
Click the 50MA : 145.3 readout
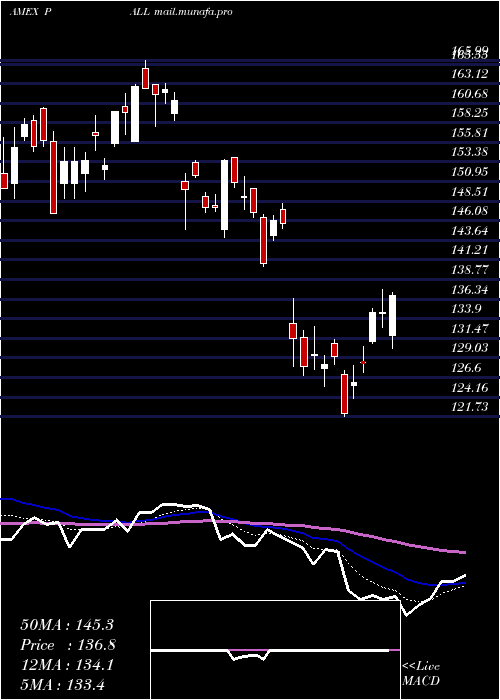67,625
